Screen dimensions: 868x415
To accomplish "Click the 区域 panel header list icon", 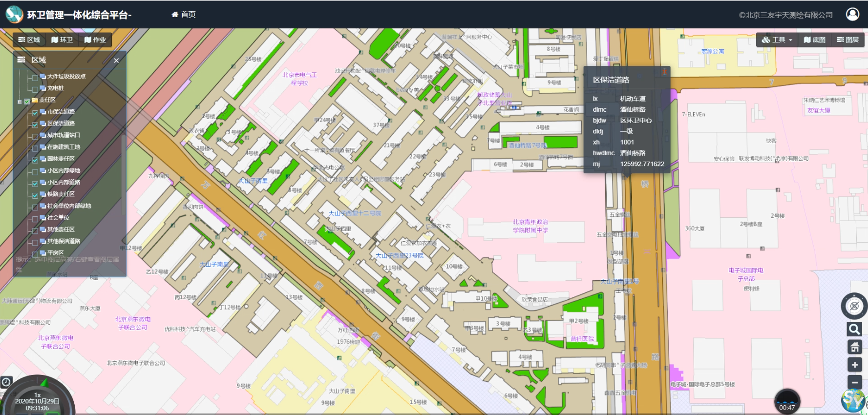I will [x=21, y=60].
